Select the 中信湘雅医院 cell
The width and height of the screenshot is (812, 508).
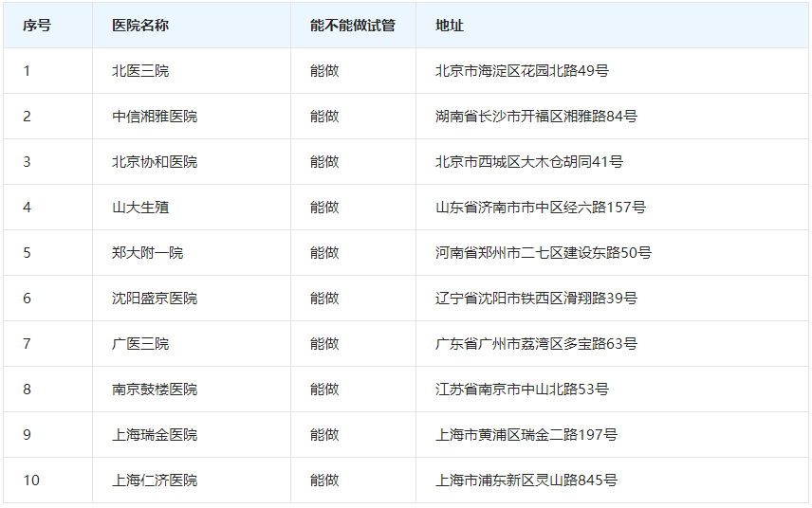pos(155,117)
